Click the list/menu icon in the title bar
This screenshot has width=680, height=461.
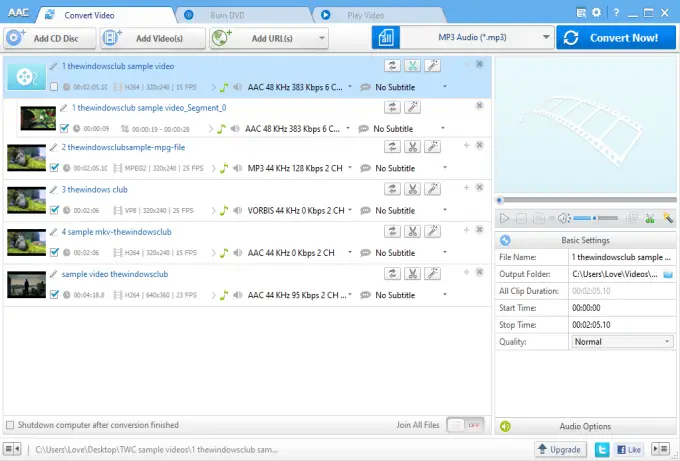[581, 13]
